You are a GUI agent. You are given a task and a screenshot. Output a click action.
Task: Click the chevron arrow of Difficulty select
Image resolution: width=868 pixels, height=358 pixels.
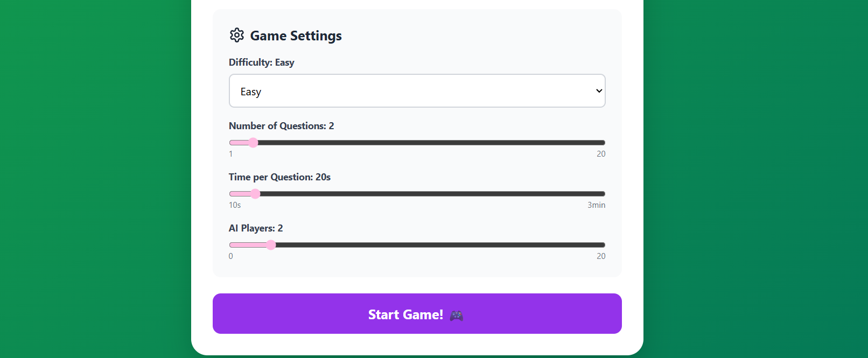[599, 91]
